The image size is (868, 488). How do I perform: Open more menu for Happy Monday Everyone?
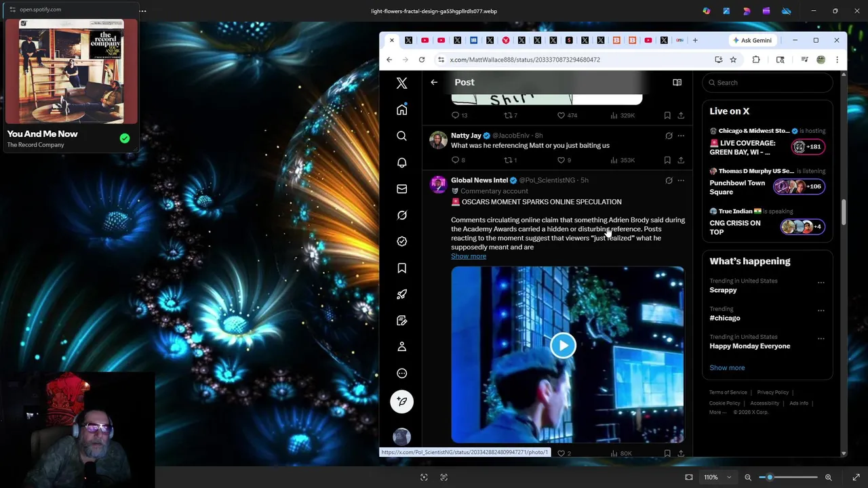click(821, 338)
